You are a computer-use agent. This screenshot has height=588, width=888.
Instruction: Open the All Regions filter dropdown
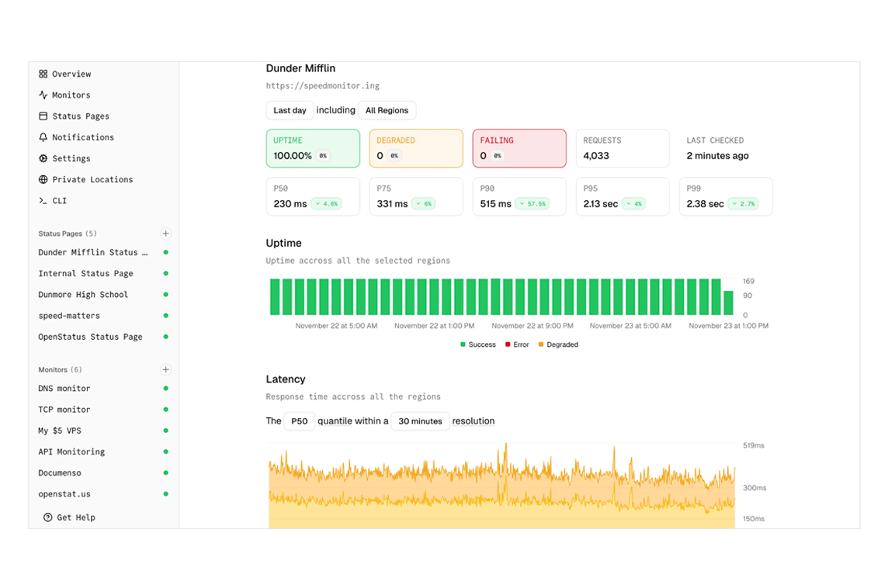click(x=387, y=110)
